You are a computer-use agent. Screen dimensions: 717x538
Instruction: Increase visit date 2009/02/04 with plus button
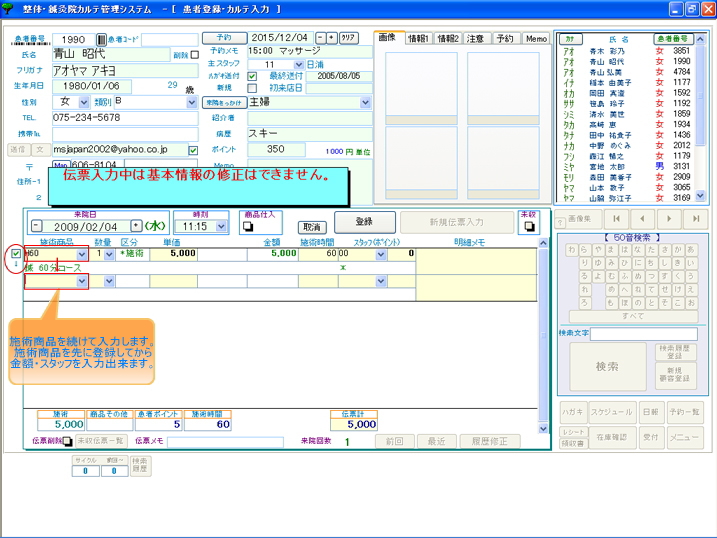136,226
